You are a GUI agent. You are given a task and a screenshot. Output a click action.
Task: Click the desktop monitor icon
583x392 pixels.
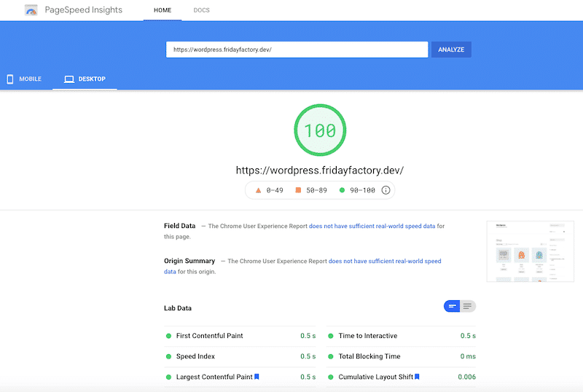[x=69, y=79]
